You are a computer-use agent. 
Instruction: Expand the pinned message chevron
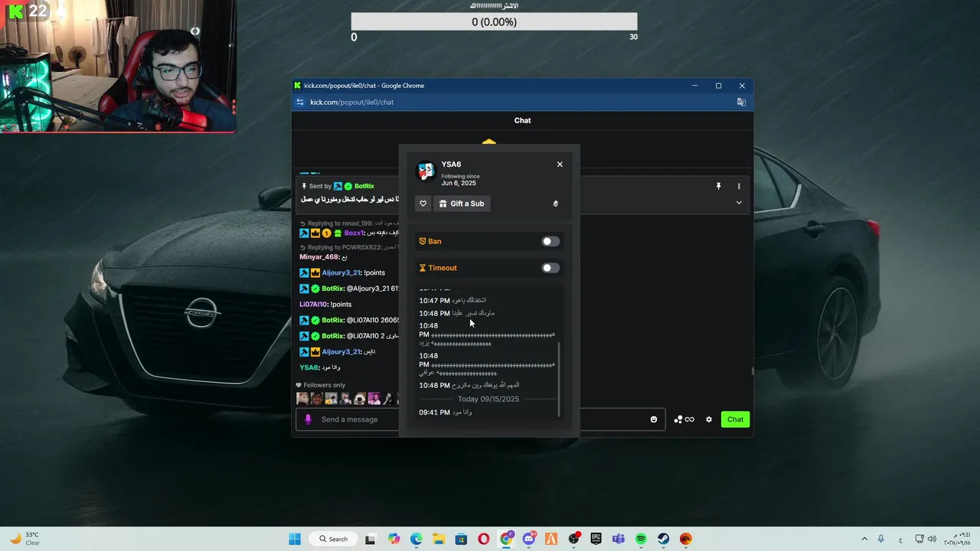tap(739, 203)
